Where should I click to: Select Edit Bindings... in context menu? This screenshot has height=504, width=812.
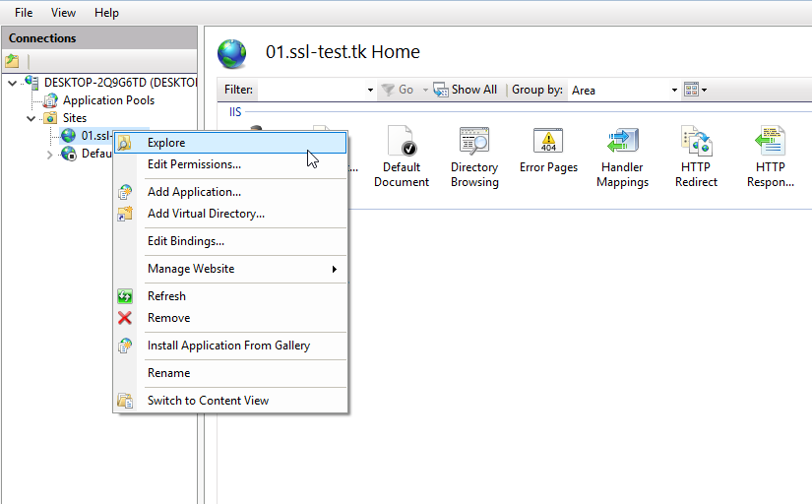point(185,241)
